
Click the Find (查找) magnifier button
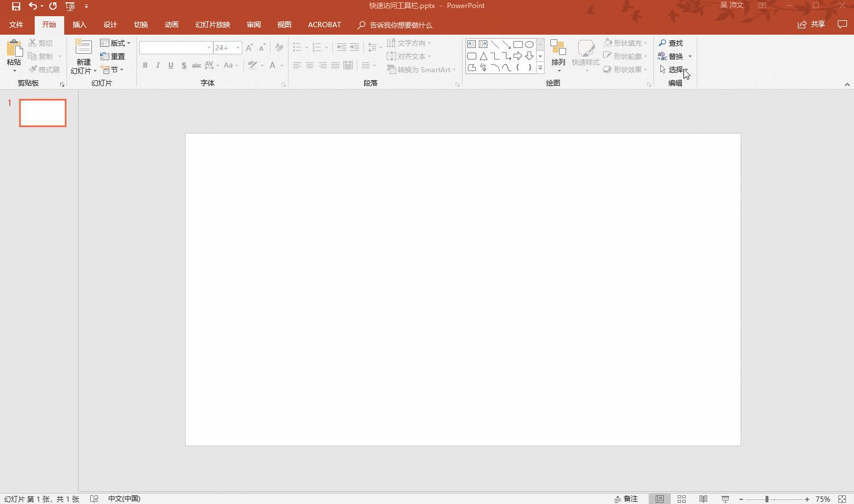(671, 43)
